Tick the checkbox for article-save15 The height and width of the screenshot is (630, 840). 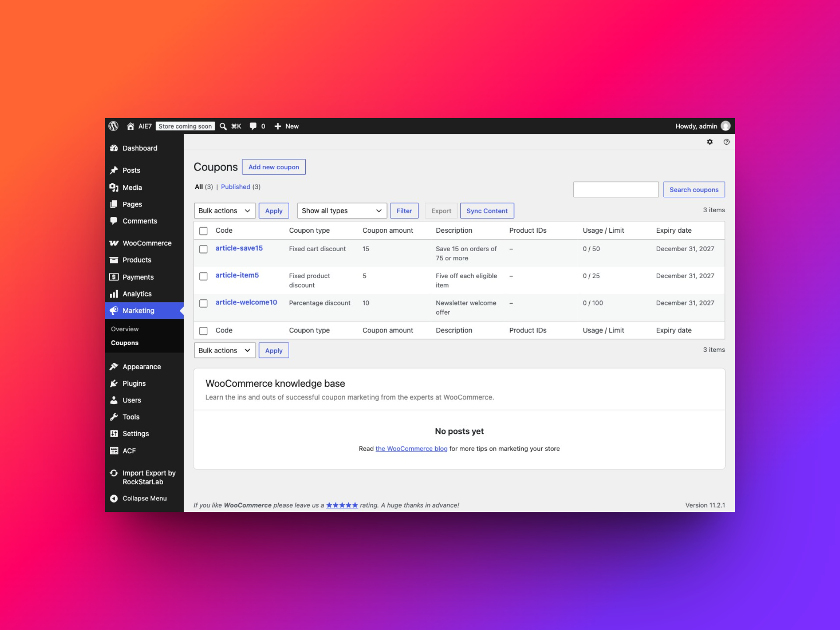203,249
